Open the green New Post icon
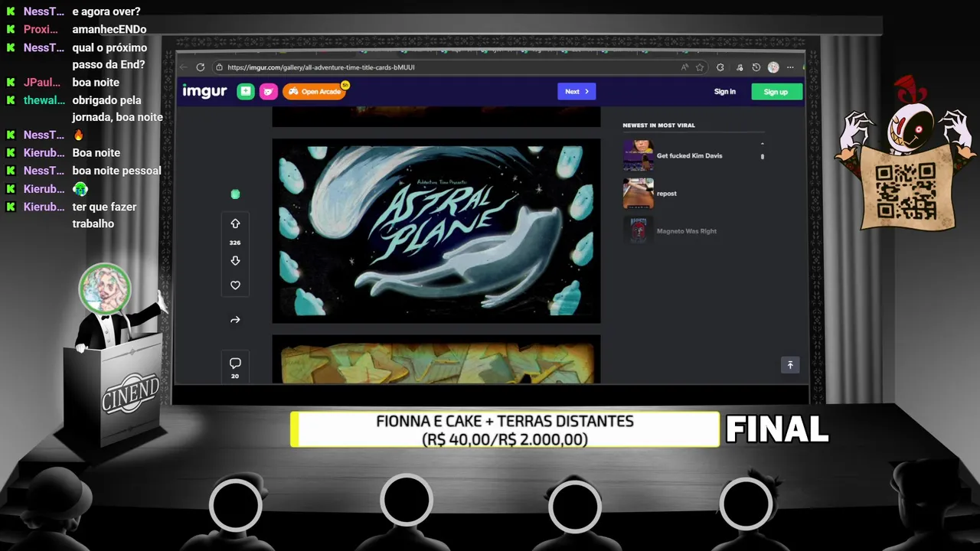This screenshot has width=980, height=551. click(245, 92)
